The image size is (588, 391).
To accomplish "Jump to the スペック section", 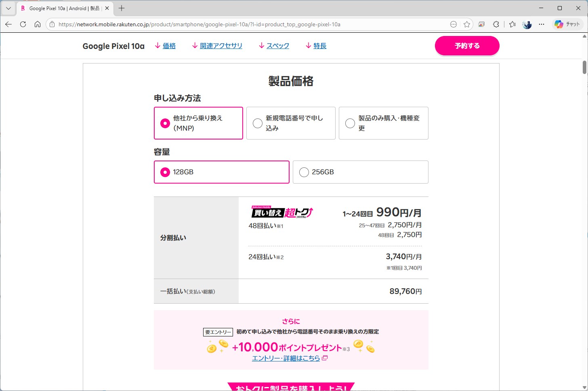I will (x=274, y=46).
